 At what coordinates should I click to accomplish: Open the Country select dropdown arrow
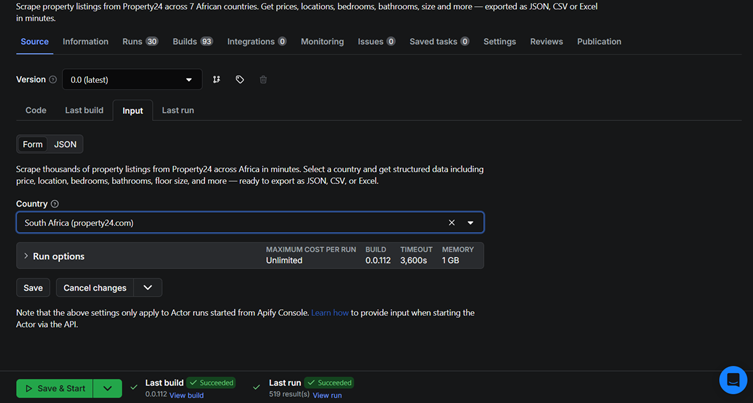471,222
